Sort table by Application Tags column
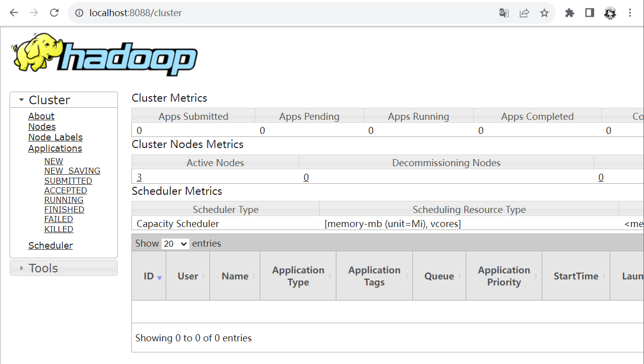 tap(374, 276)
